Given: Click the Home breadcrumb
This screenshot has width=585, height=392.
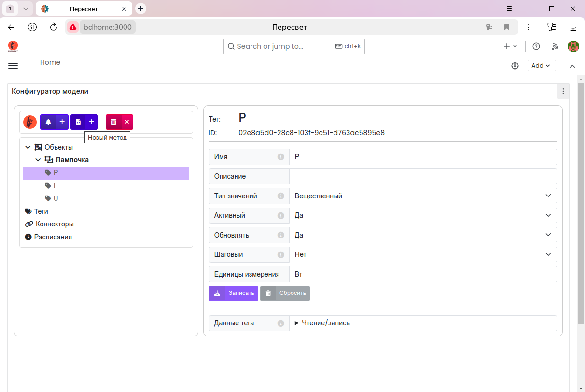Looking at the screenshot, I should [50, 62].
